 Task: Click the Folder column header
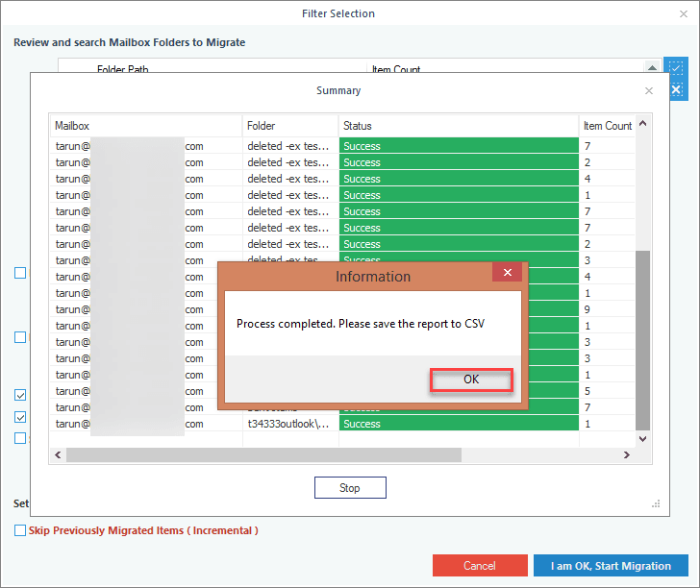click(x=290, y=126)
